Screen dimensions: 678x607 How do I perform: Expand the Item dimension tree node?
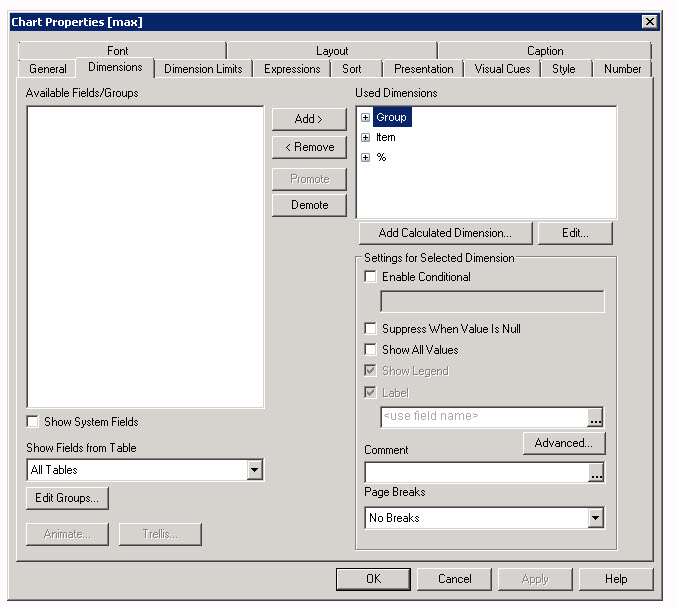pos(365,137)
